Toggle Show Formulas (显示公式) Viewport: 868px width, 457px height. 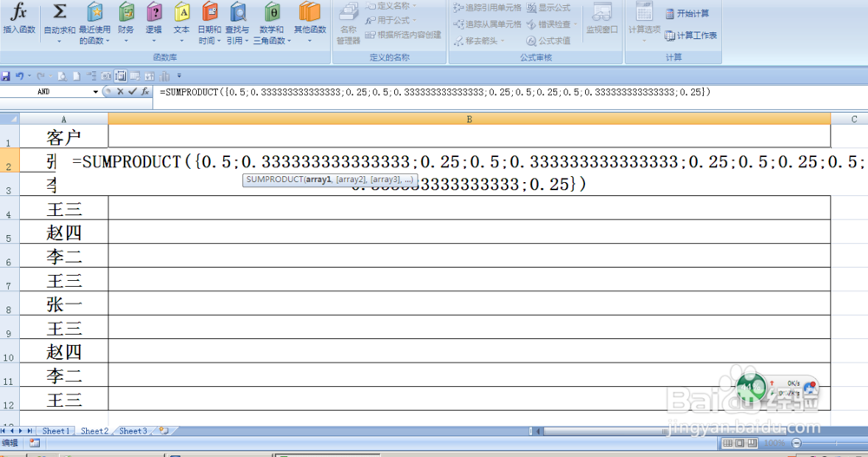click(x=548, y=8)
